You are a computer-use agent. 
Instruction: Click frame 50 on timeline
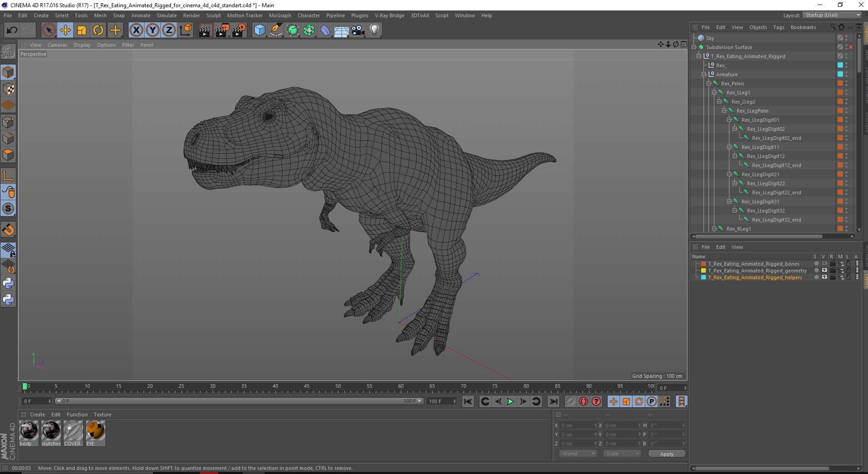[x=338, y=387]
